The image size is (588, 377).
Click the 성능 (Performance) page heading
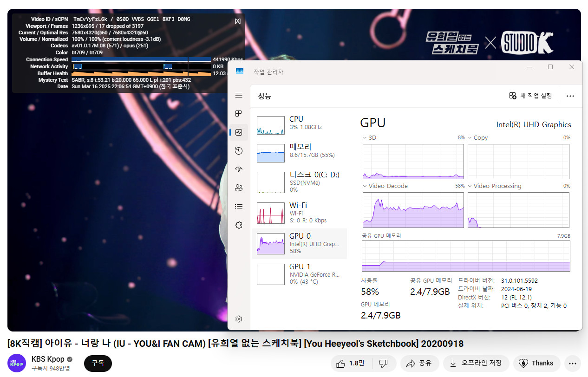coord(265,96)
